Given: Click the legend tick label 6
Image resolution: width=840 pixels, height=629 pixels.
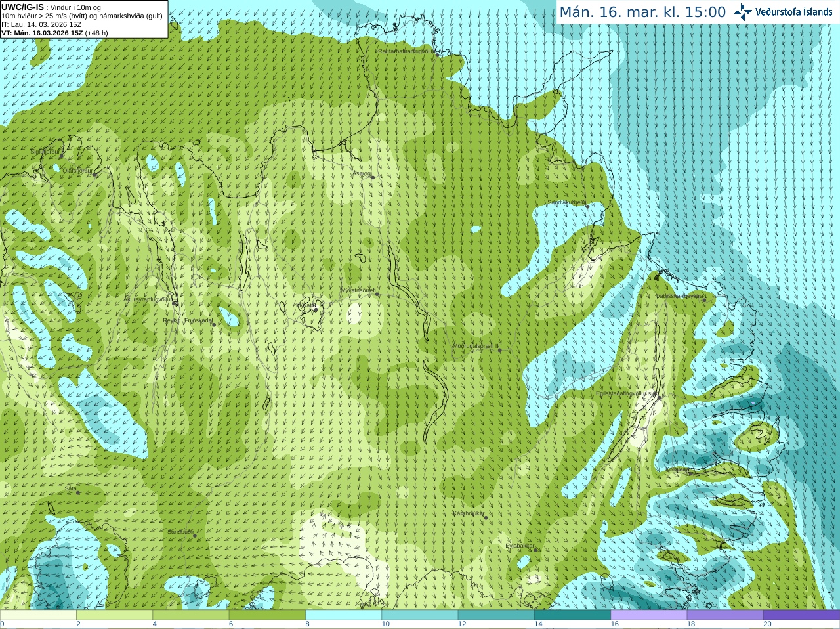Looking at the screenshot, I should pos(231,624).
